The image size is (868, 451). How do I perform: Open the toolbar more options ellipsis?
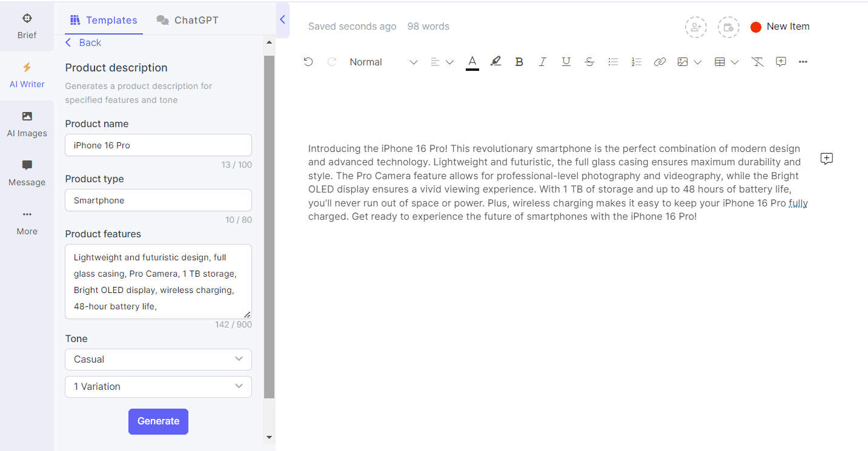click(x=803, y=62)
